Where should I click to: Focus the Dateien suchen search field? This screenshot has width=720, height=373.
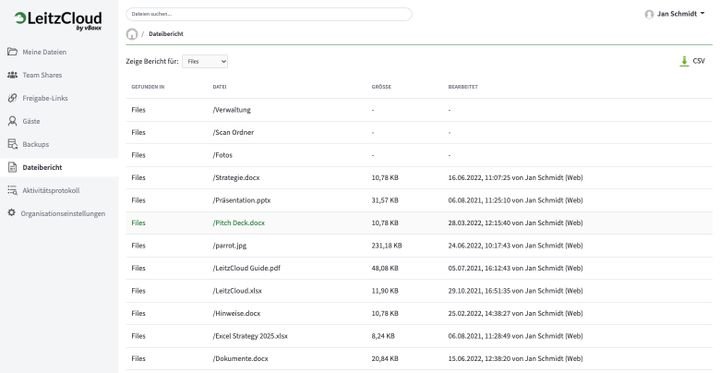(x=269, y=14)
